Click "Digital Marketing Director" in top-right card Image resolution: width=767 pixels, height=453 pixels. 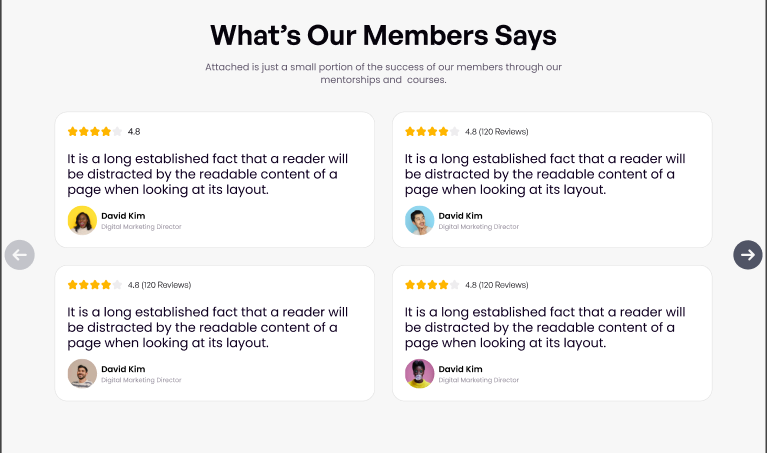[479, 227]
